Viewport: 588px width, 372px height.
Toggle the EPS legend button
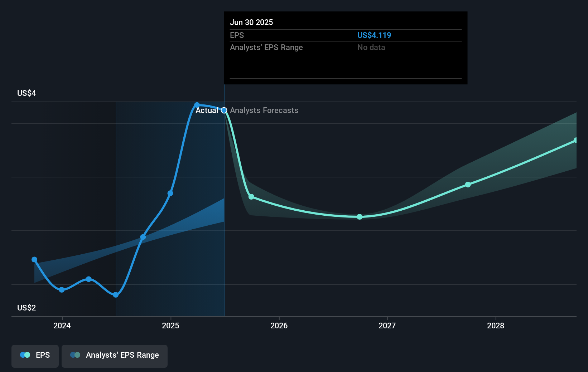point(35,356)
